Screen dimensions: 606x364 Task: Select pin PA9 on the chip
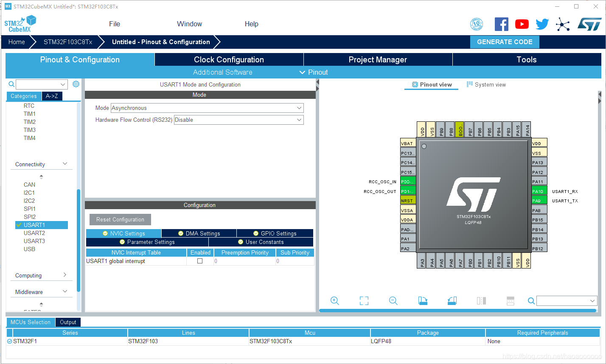click(x=539, y=201)
